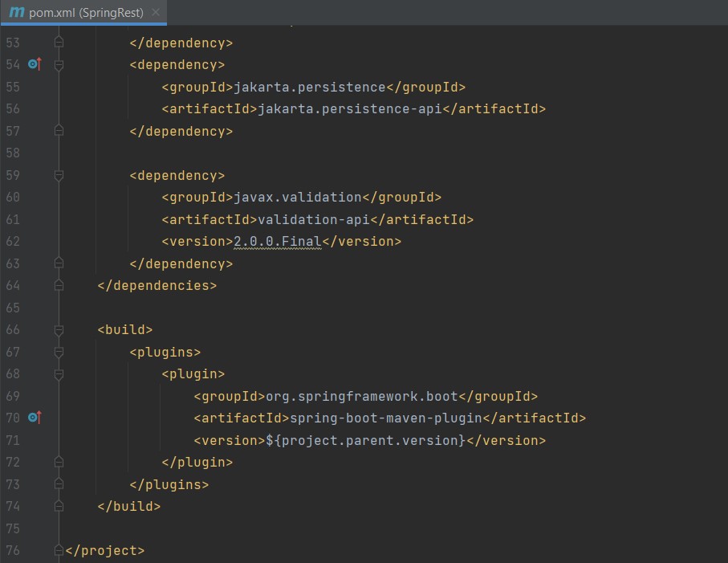Viewport: 728px width, 563px height.
Task: Select the pom.xml (SpringRest) editor tab
Action: [x=83, y=13]
